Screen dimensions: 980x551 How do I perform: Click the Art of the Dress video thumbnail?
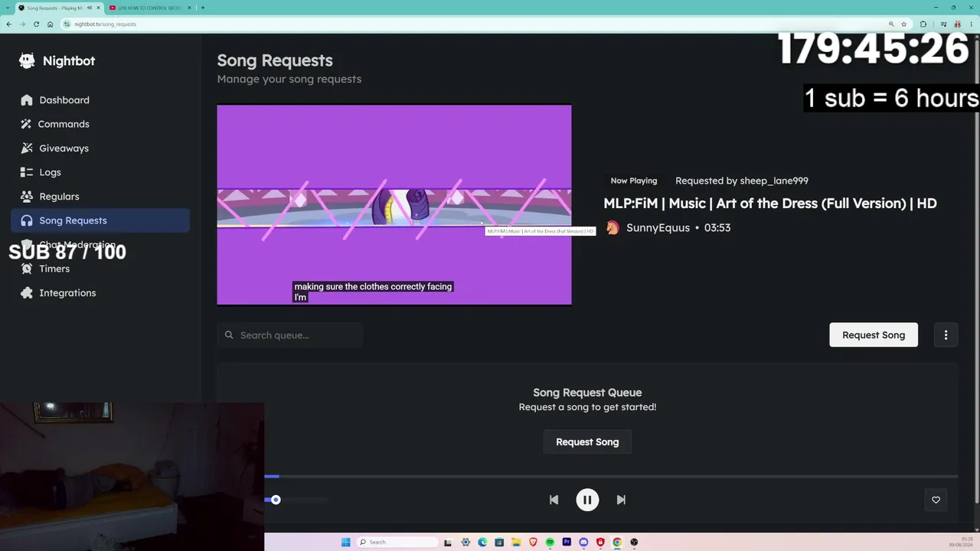(394, 204)
